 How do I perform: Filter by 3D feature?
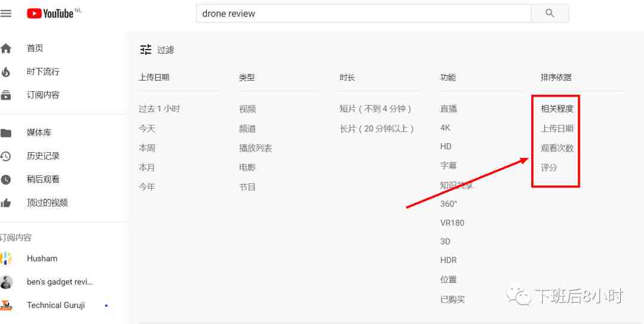click(x=445, y=242)
